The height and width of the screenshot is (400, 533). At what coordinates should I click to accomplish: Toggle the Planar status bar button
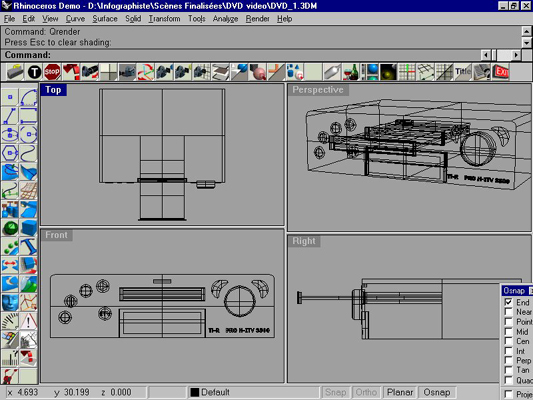pyautogui.click(x=400, y=393)
